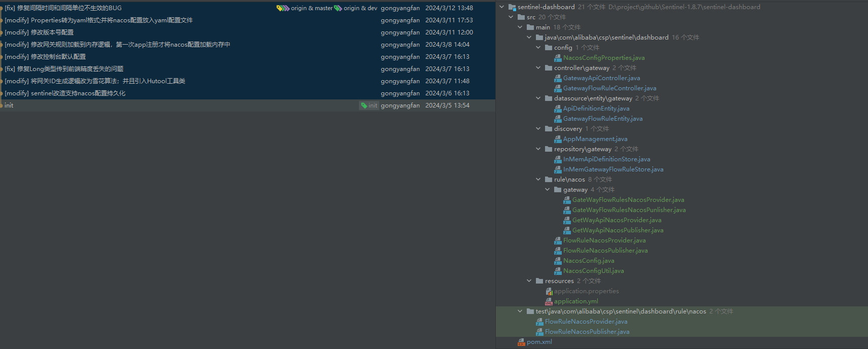
Task: Select commit '[modify] 修改版本号配置'
Action: point(247,32)
